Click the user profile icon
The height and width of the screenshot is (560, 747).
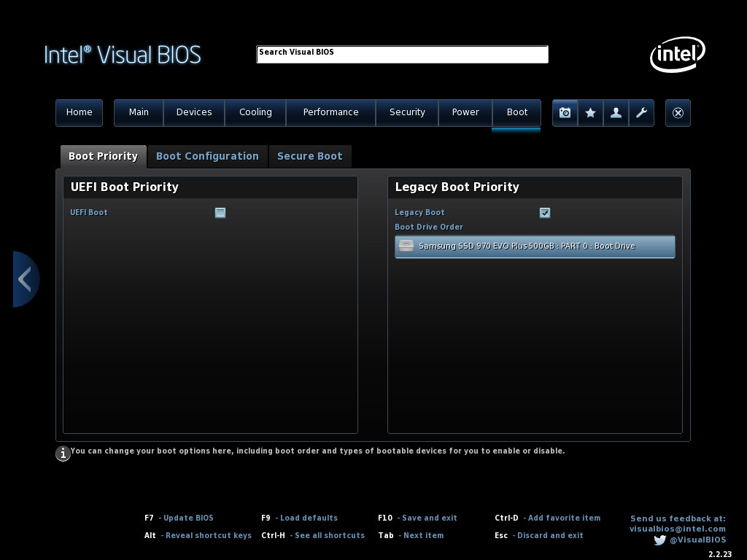(616, 113)
